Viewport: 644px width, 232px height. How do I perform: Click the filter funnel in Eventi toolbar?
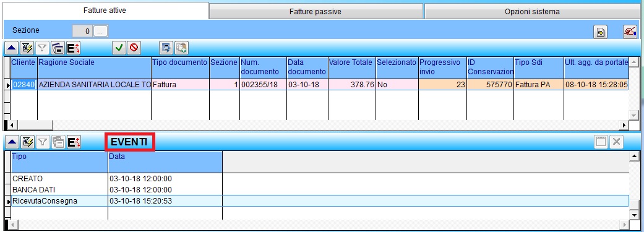click(42, 142)
